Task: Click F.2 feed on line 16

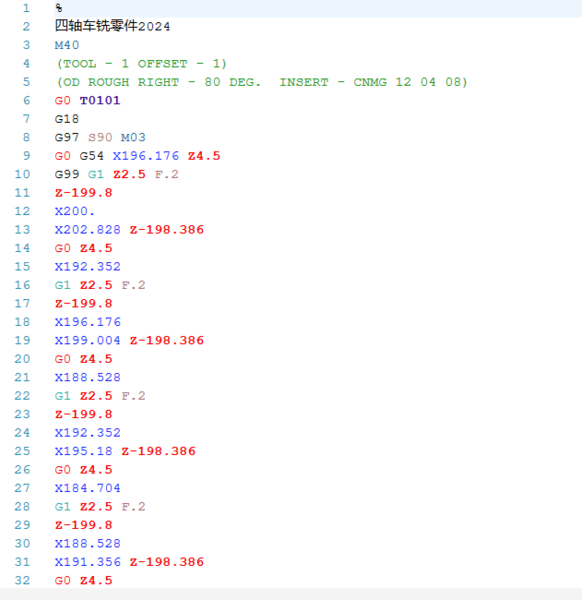Action: click(134, 285)
